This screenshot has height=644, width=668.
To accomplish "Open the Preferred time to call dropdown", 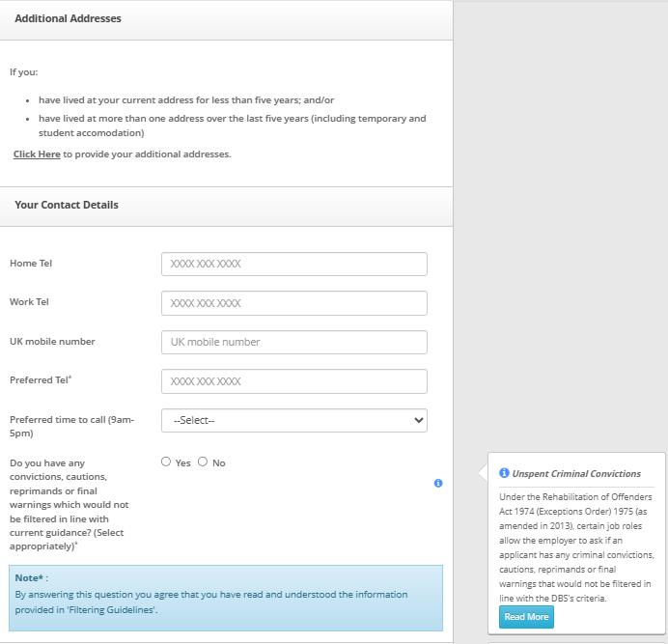I will tap(293, 421).
